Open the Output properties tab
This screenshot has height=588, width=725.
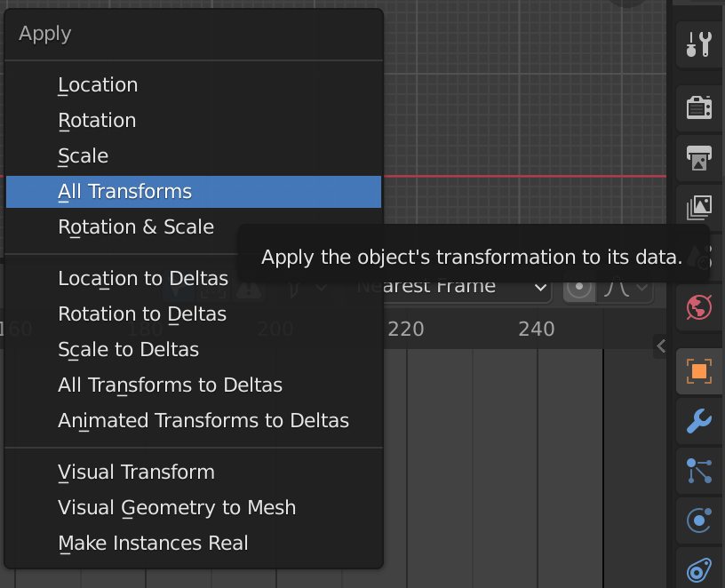click(x=698, y=157)
